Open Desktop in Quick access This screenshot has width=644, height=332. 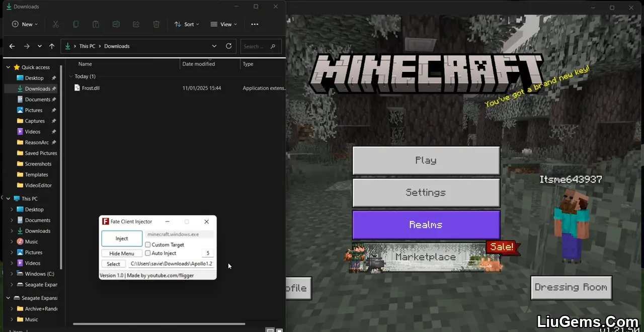click(34, 78)
